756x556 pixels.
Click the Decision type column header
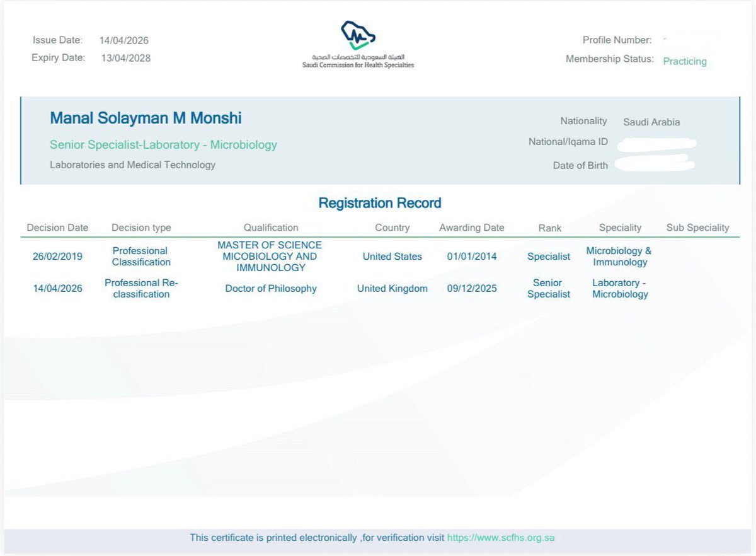coord(141,228)
